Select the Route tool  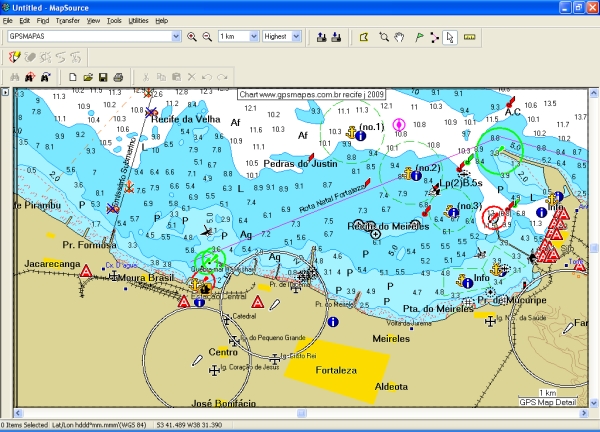pyautogui.click(x=433, y=37)
